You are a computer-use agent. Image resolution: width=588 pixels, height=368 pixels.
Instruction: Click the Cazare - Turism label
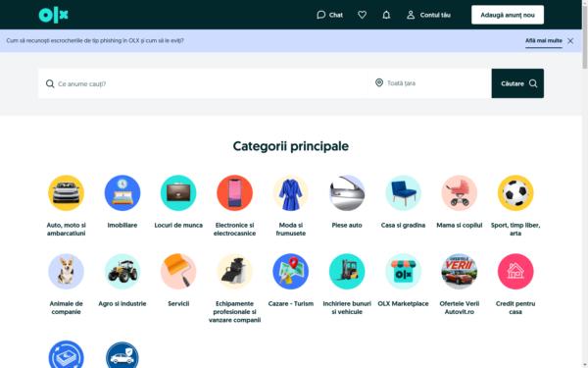coord(291,304)
